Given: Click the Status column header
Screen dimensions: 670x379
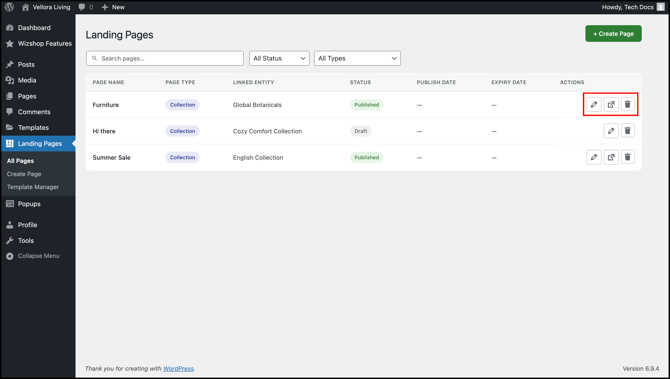Looking at the screenshot, I should (360, 82).
